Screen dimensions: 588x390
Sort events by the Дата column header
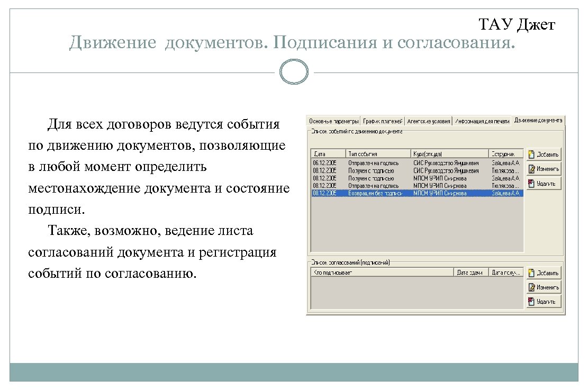pos(328,154)
